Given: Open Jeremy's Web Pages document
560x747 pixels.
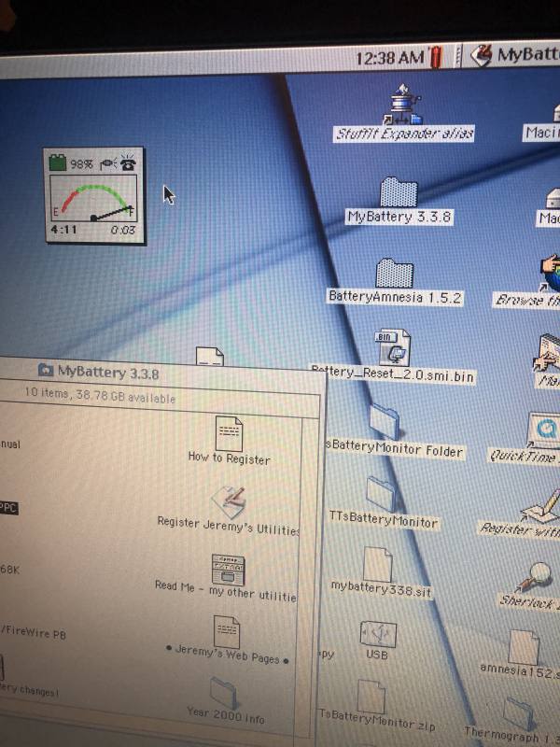Looking at the screenshot, I should click(227, 632).
